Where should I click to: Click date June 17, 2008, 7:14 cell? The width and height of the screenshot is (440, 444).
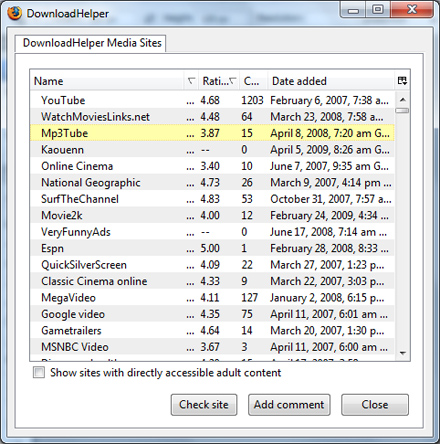[x=329, y=232]
